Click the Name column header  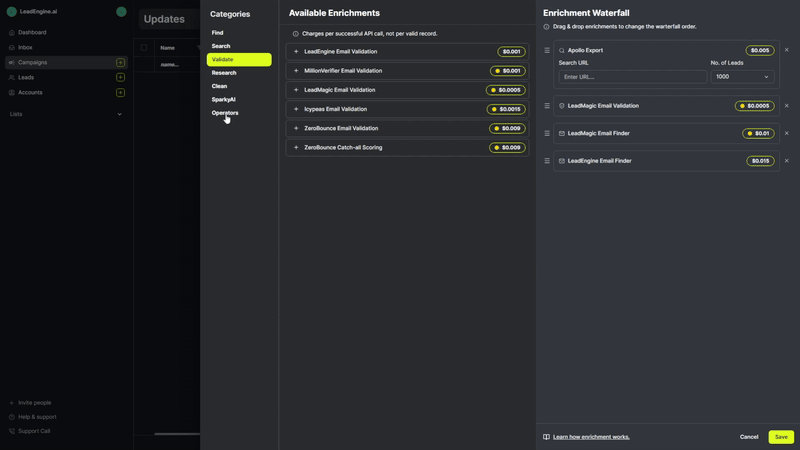167,48
